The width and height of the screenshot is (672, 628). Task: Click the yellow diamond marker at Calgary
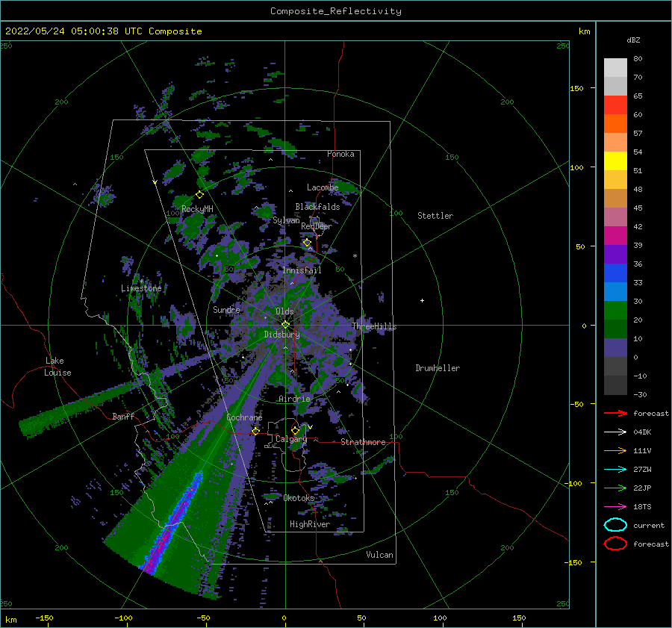(295, 430)
